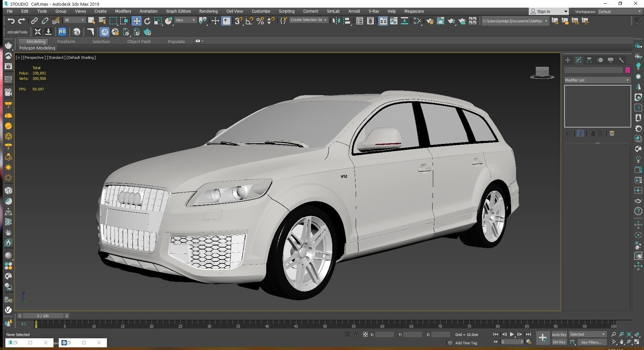Click the Play Animation button
644x350 pixels.
click(512, 334)
